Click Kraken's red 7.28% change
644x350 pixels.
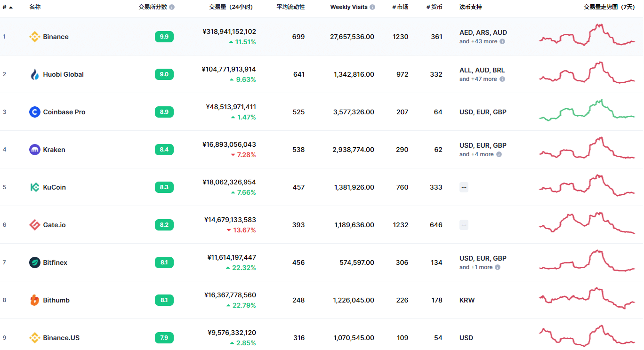pyautogui.click(x=243, y=155)
